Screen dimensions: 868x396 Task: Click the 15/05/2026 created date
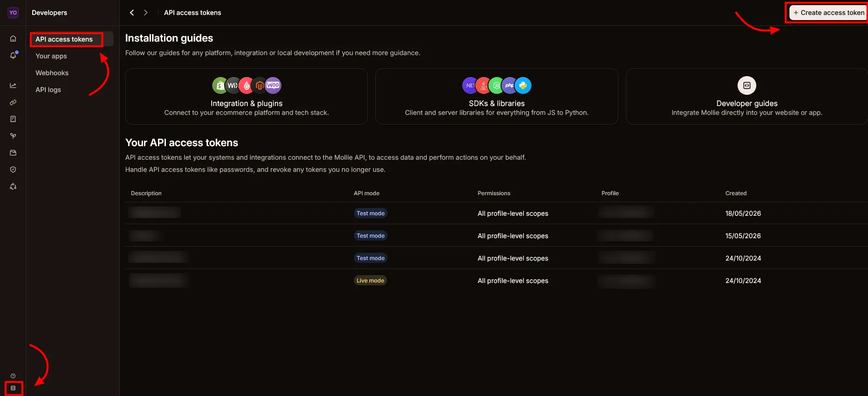pyautogui.click(x=743, y=236)
